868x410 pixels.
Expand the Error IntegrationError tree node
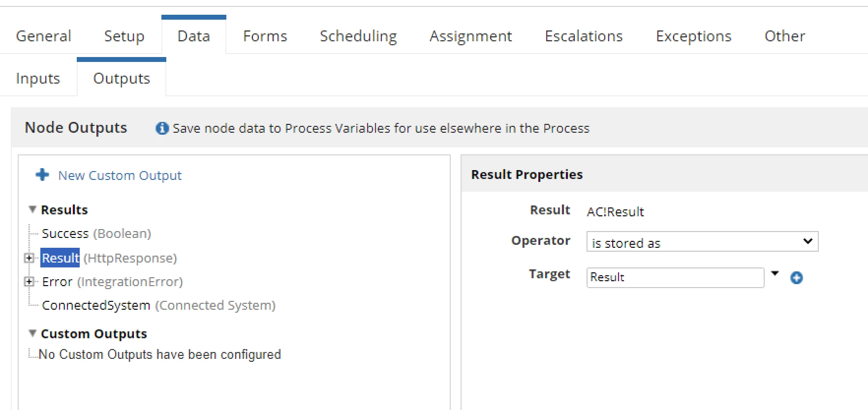click(x=29, y=282)
